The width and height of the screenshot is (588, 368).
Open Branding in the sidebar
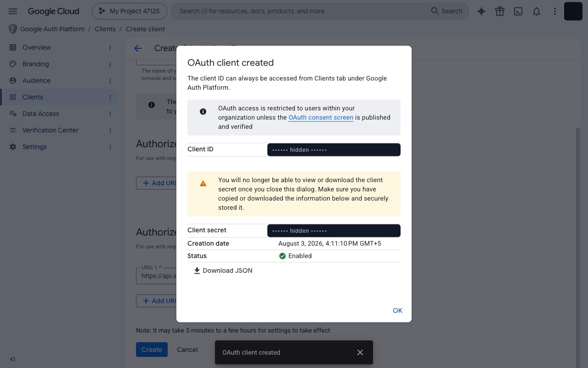tap(36, 64)
